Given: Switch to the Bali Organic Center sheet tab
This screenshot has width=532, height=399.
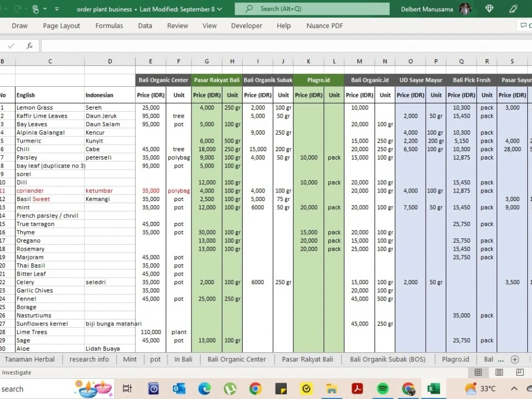Looking at the screenshot, I should point(237,359).
